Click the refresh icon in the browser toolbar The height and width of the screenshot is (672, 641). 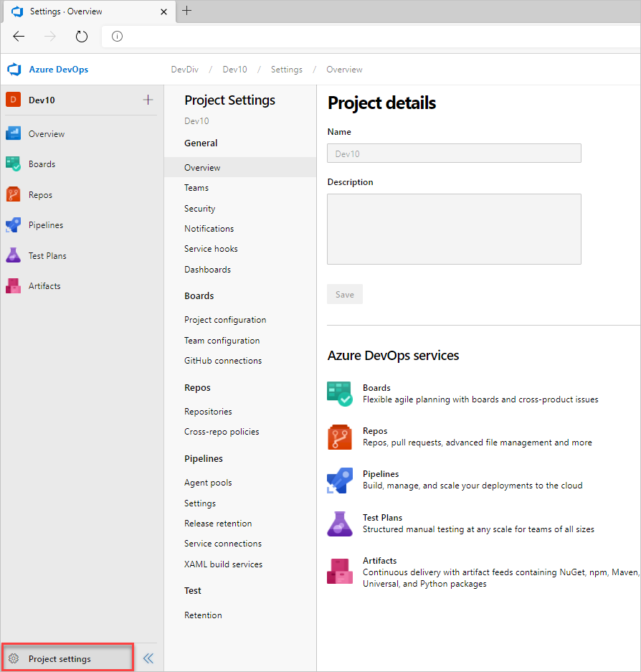point(81,36)
